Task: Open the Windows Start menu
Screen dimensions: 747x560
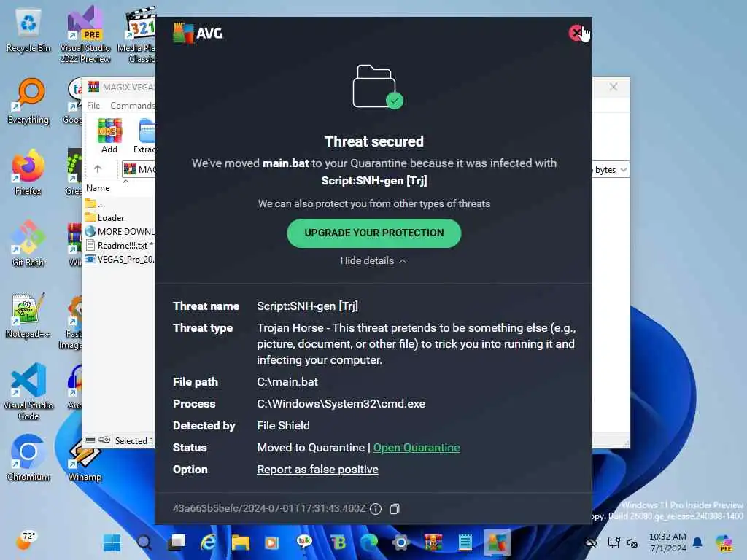Action: (112, 542)
